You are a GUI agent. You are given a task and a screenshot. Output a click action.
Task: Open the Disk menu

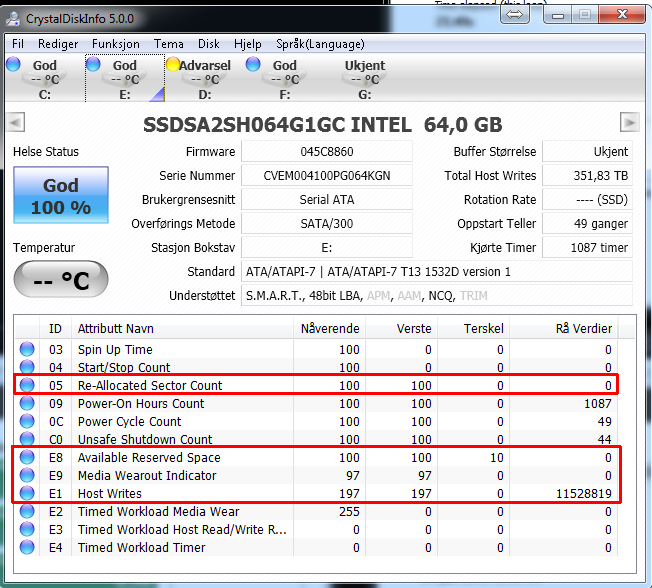tap(209, 44)
